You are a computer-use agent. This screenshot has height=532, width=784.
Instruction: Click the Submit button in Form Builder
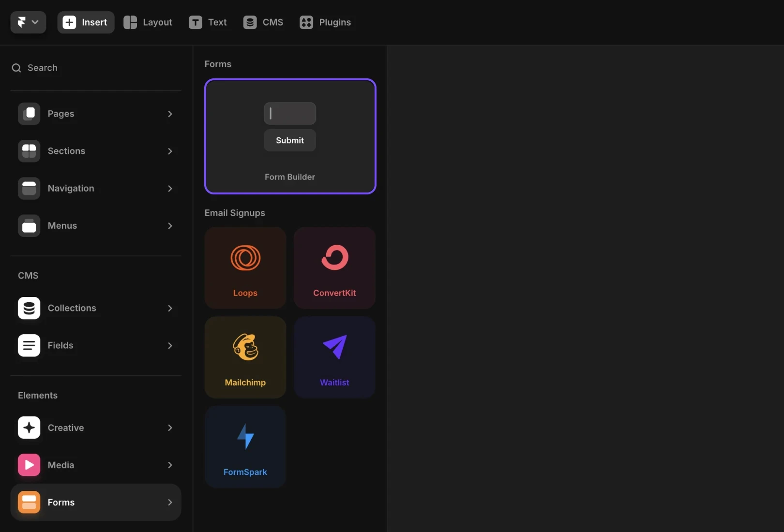tap(290, 140)
